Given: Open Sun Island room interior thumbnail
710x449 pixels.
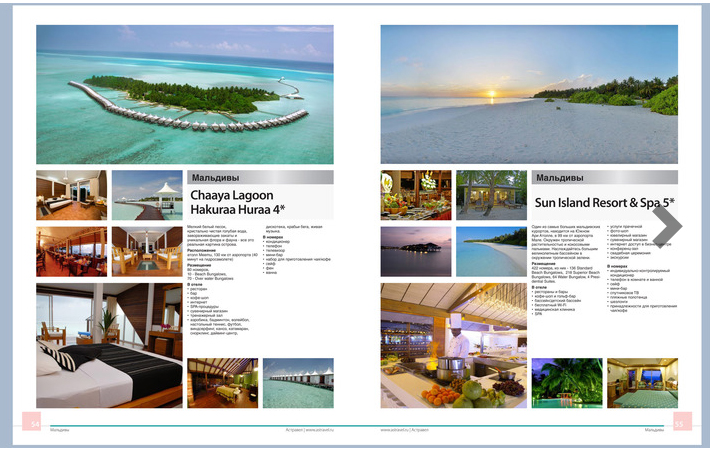Looking at the screenshot, I should [x=643, y=383].
